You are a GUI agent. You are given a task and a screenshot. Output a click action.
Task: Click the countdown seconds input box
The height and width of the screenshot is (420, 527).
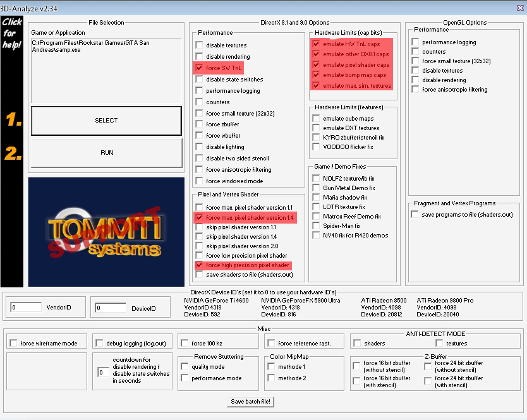103,373
